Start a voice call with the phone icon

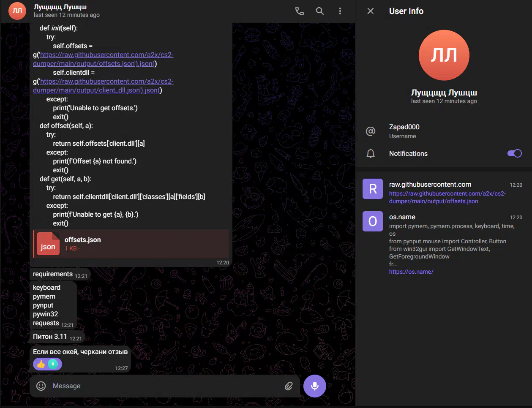coord(299,11)
